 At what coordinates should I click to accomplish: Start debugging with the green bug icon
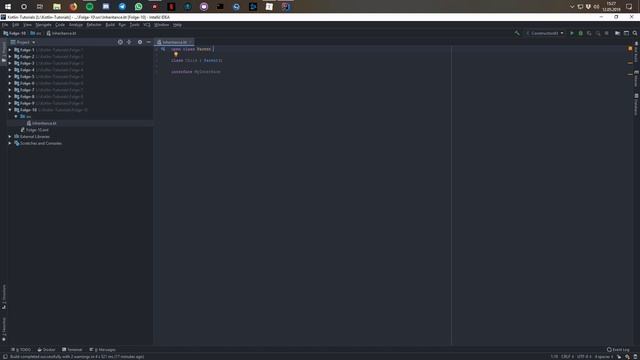(580, 33)
